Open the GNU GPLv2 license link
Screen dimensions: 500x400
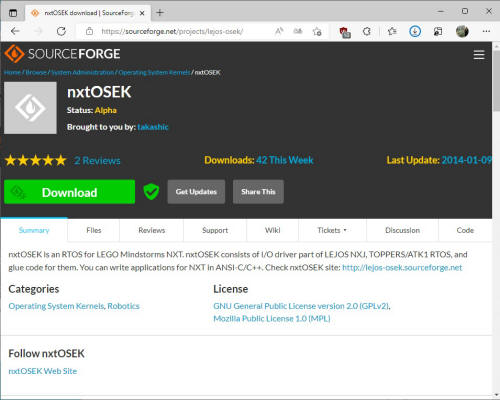click(x=301, y=306)
